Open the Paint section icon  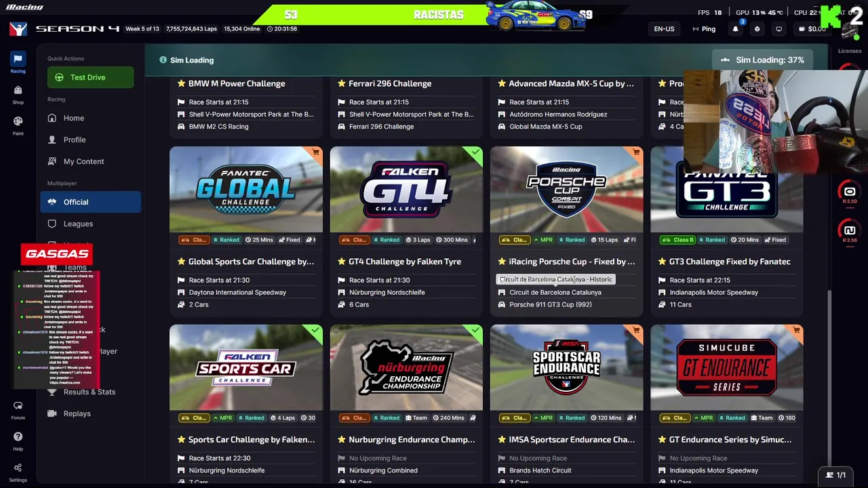[x=18, y=125]
